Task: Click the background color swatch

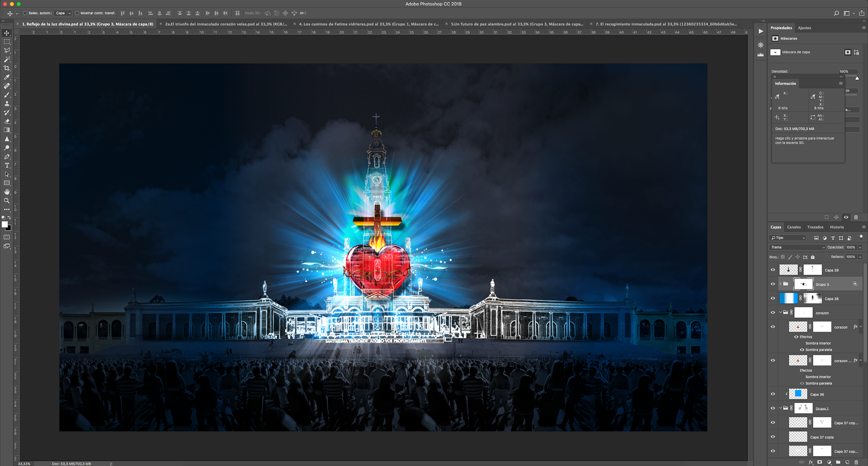Action: [x=9, y=228]
